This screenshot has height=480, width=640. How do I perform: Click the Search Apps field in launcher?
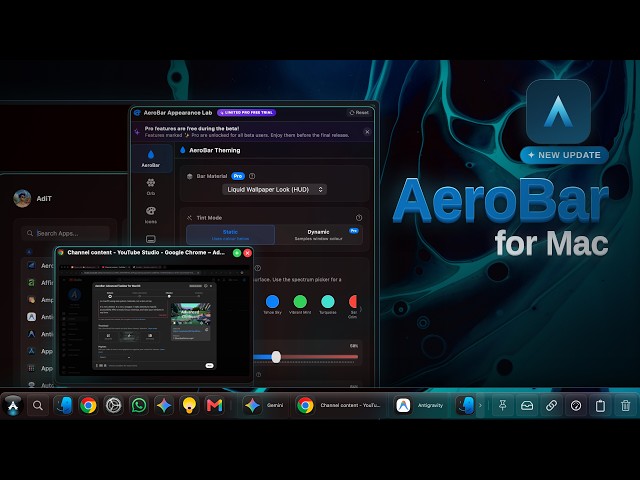point(65,233)
